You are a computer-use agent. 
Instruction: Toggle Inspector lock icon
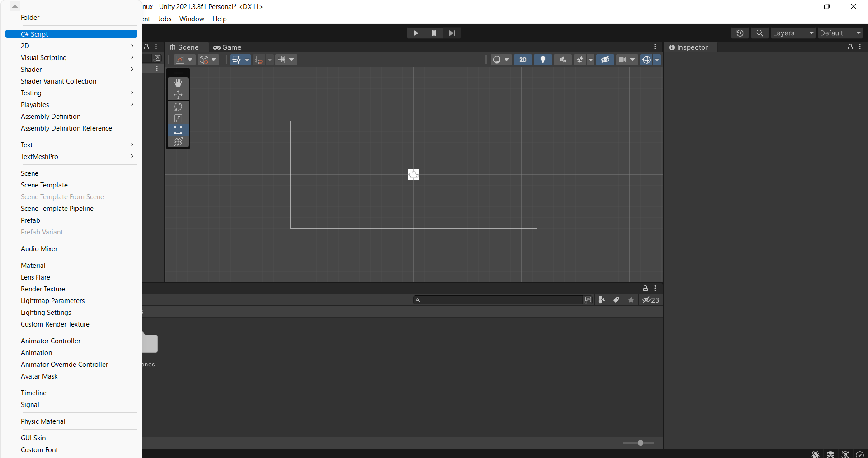[850, 47]
